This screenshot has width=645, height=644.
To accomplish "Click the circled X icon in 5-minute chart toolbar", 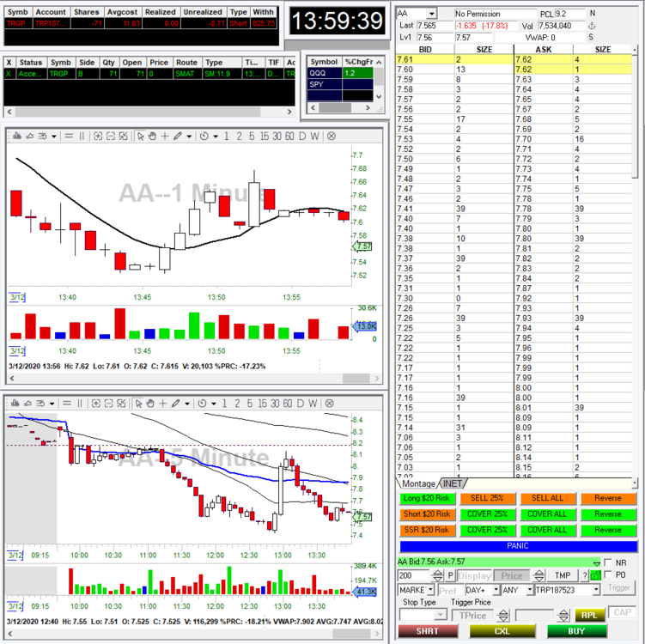I will tap(331, 404).
